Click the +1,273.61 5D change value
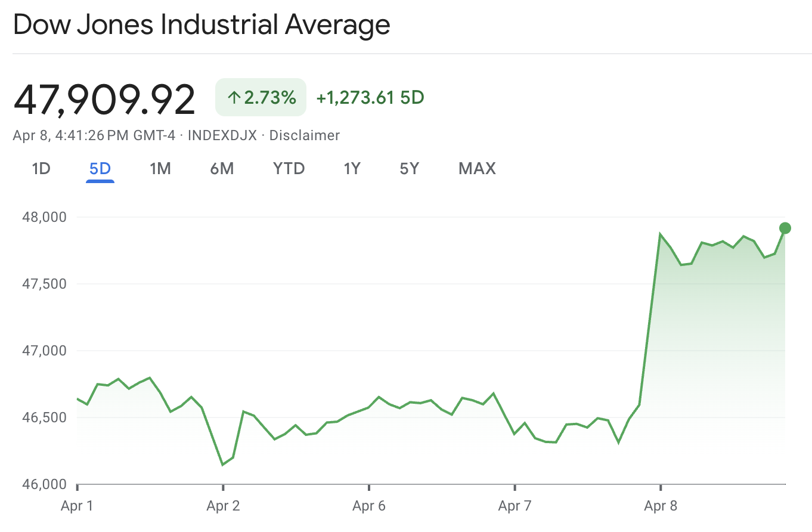 [x=369, y=97]
